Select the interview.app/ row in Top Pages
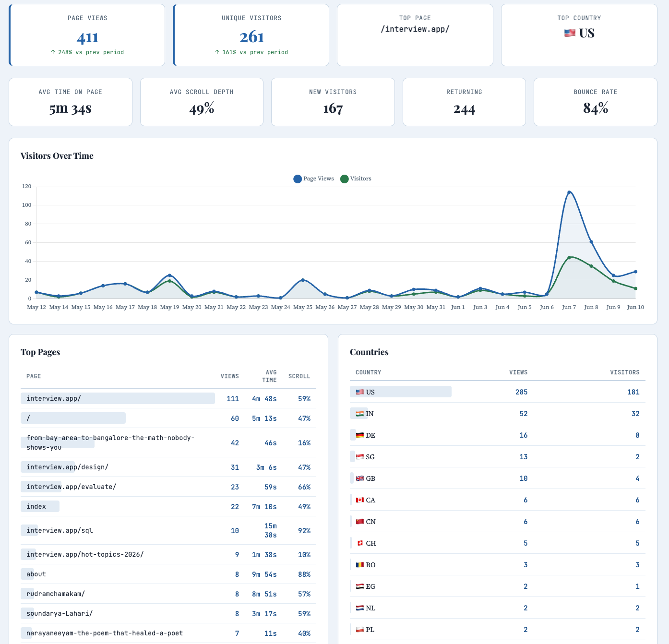 tap(168, 398)
